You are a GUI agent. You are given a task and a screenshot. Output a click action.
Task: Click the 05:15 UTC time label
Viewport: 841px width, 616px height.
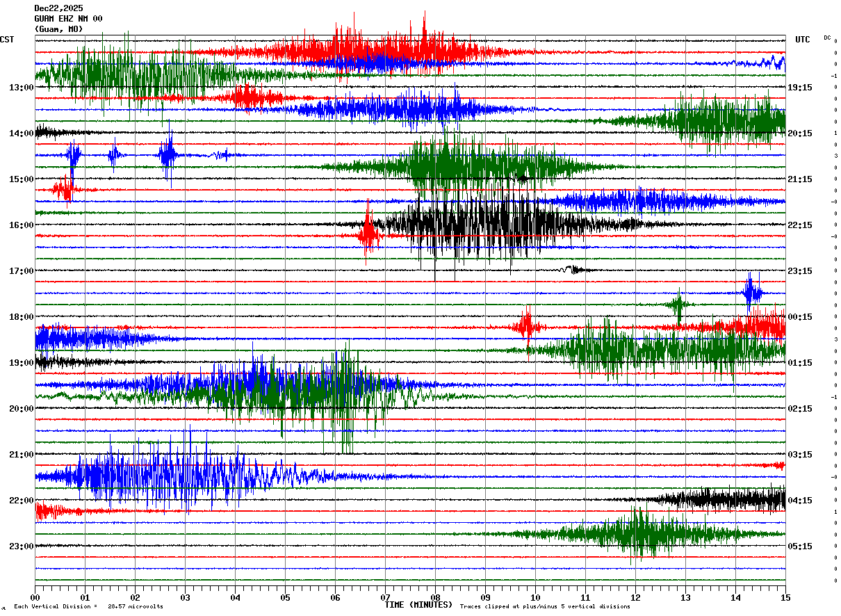[x=800, y=546]
